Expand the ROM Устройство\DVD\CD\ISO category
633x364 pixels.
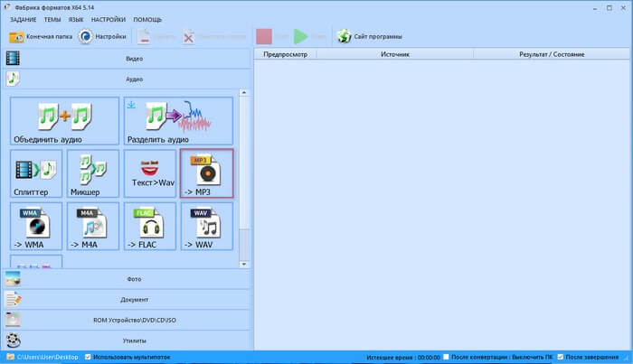tap(128, 320)
